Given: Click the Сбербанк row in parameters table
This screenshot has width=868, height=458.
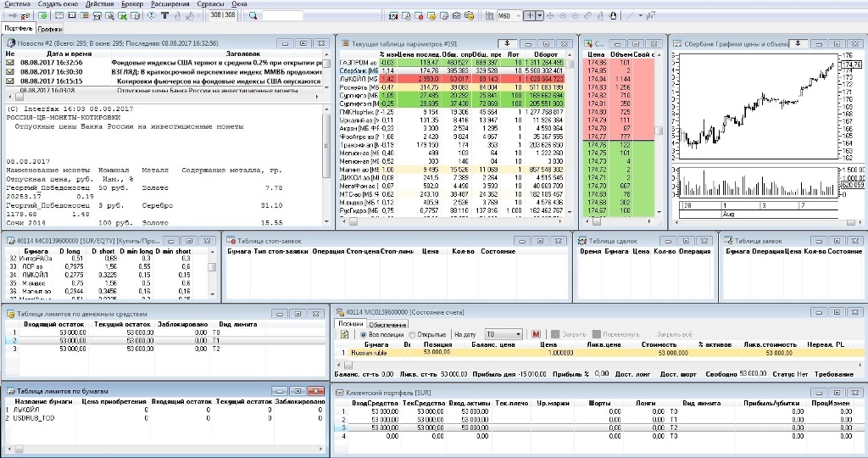Looking at the screenshot, I should tap(451, 71).
